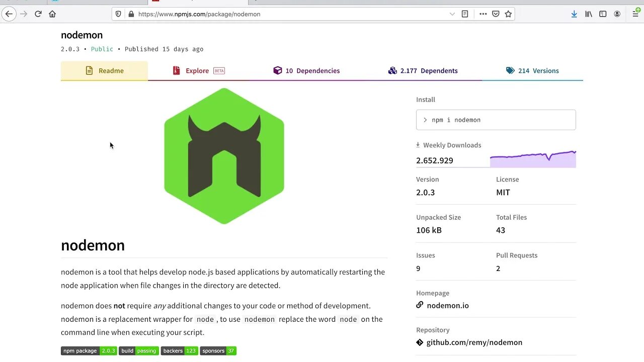
Task: Click the build passing badge
Action: coord(139,351)
